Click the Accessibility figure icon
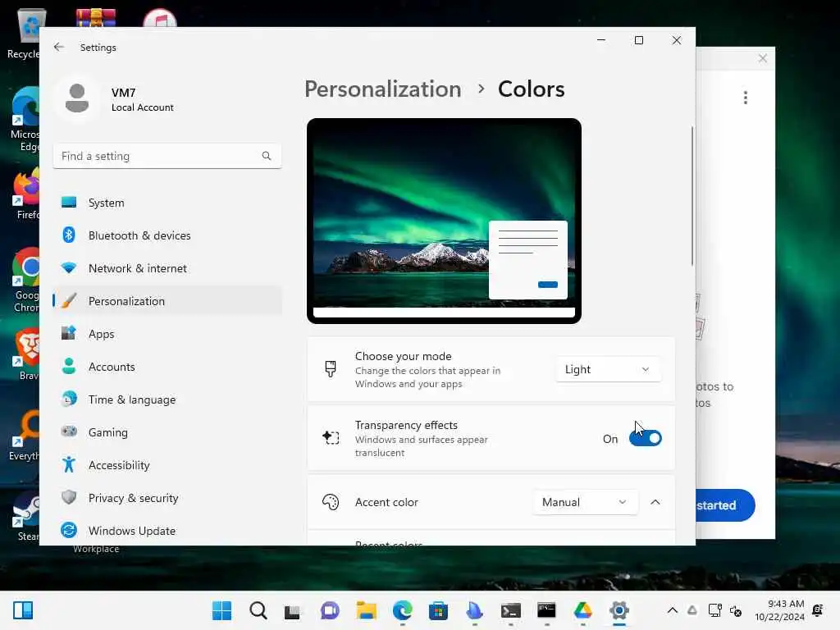Screen dimensions: 840x630 click(x=69, y=464)
